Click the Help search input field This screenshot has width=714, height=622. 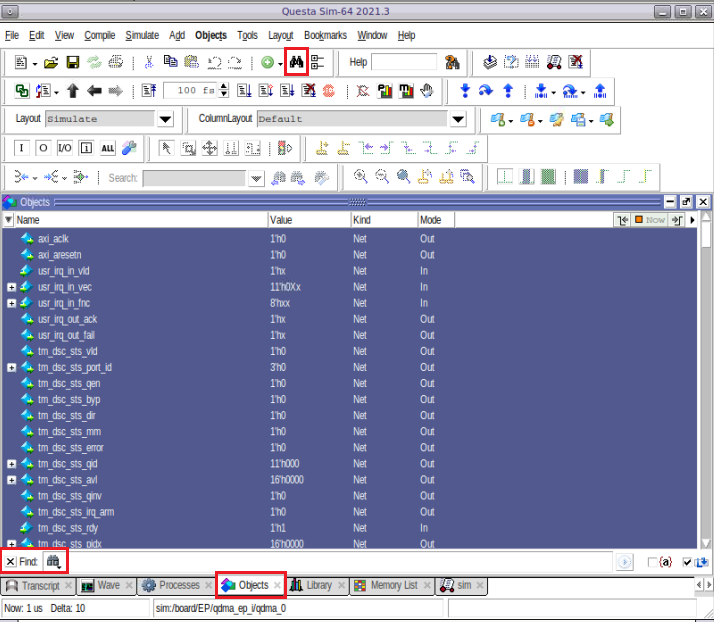[x=404, y=62]
